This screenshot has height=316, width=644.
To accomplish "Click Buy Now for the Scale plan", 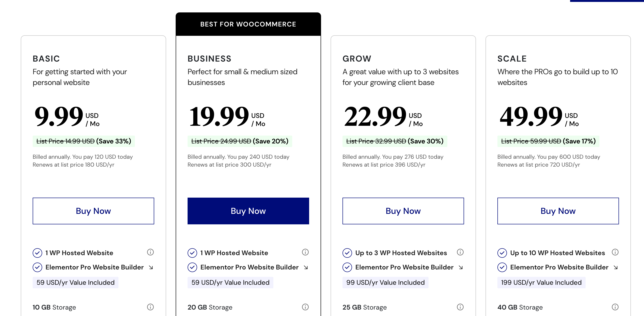I will (558, 211).
